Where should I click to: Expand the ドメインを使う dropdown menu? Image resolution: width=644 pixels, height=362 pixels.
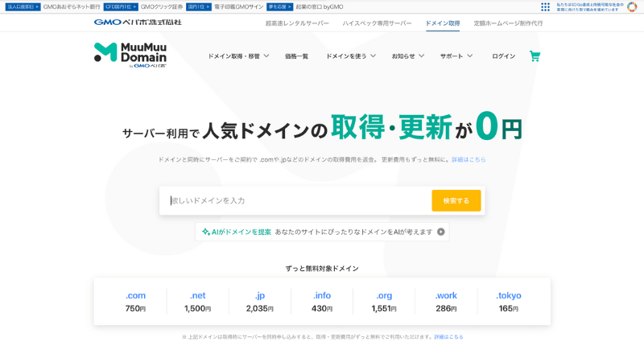351,56
